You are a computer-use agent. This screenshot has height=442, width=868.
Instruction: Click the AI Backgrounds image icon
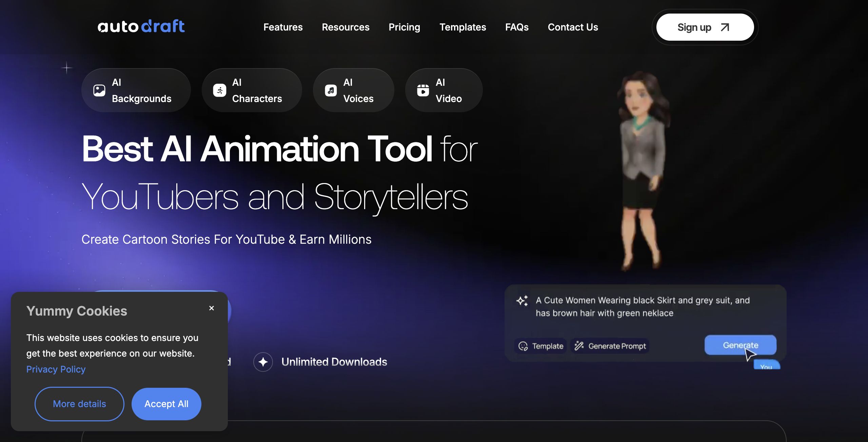coord(99,90)
